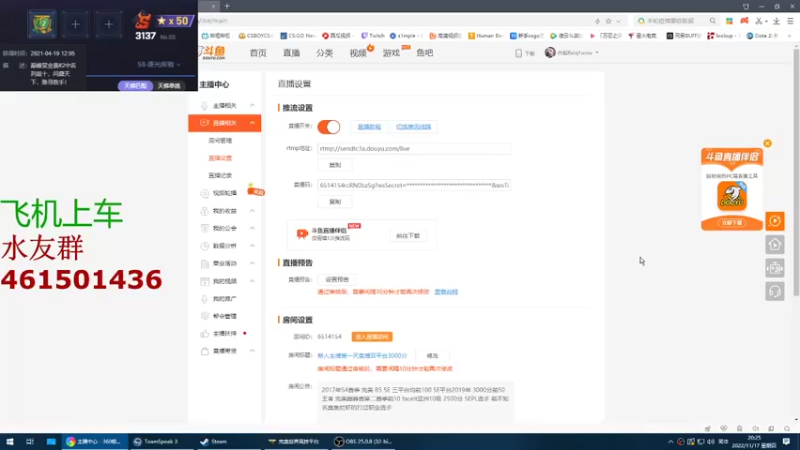800x450 pixels.
Task: Open the 直播教程 tutorial link
Action: click(x=369, y=127)
